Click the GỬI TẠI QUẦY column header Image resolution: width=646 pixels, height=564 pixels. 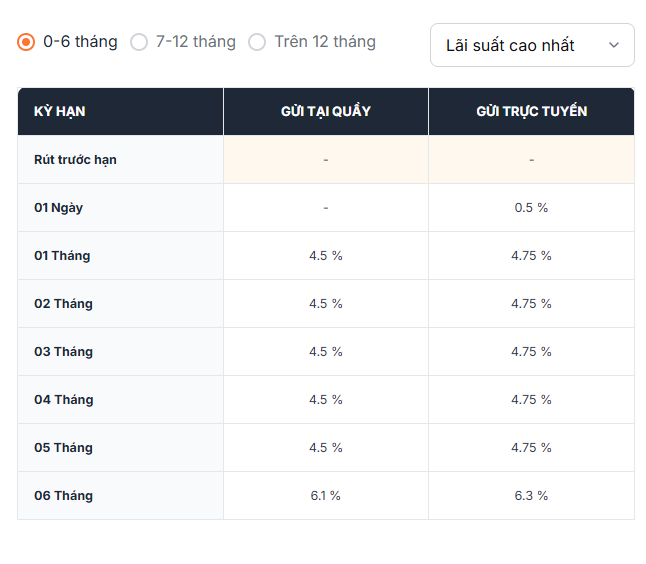326,111
